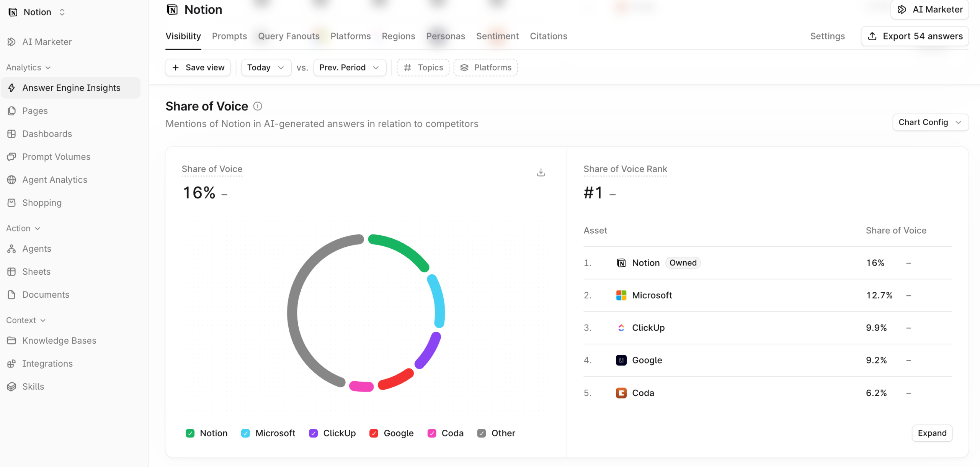
Task: Click the Dashboards grid icon
Action: click(x=11, y=134)
